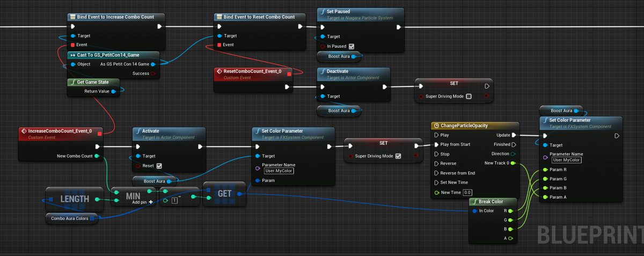644x256 pixels.
Task: Uncheck the In Paused checkbox
Action: [x=352, y=46]
